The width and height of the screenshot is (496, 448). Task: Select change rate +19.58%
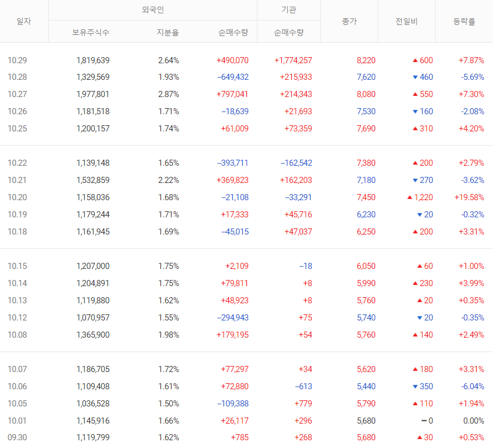[469, 197]
